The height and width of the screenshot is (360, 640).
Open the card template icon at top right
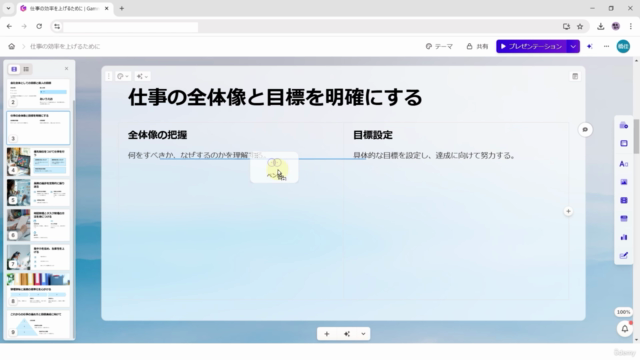575,76
